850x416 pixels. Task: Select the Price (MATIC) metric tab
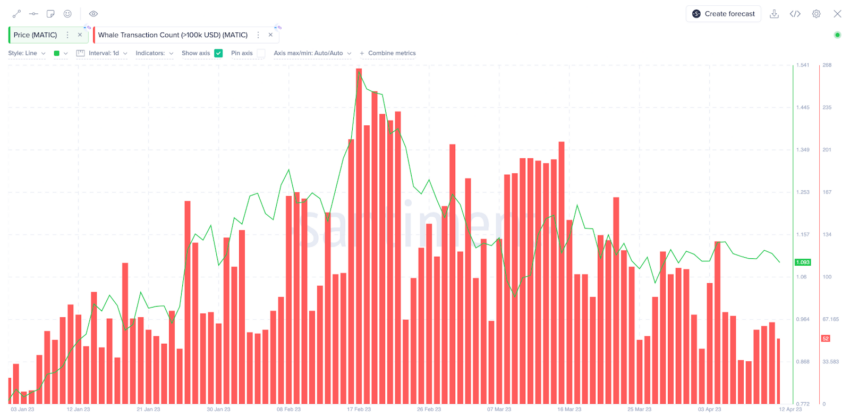click(x=35, y=35)
